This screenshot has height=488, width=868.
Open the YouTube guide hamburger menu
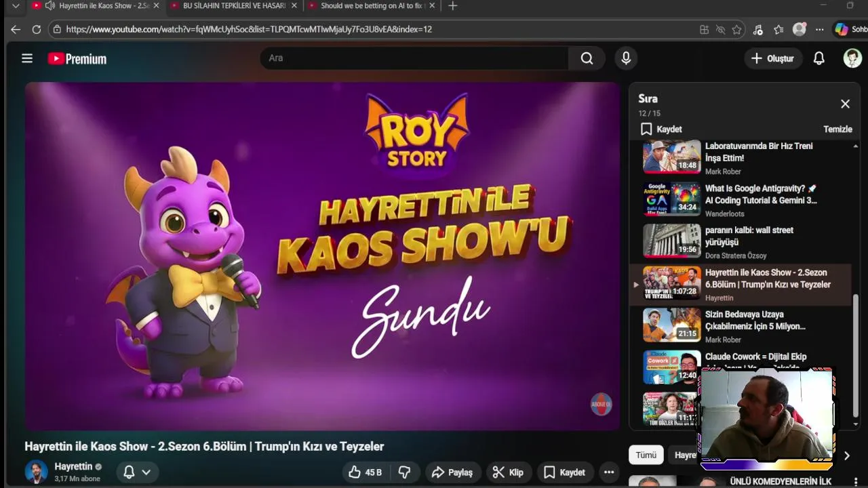coord(27,58)
